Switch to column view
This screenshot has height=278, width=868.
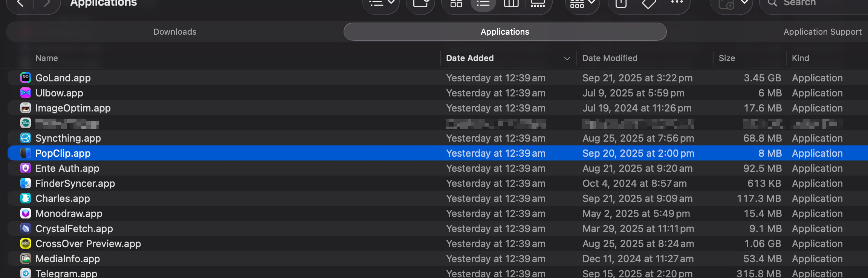coord(511,4)
